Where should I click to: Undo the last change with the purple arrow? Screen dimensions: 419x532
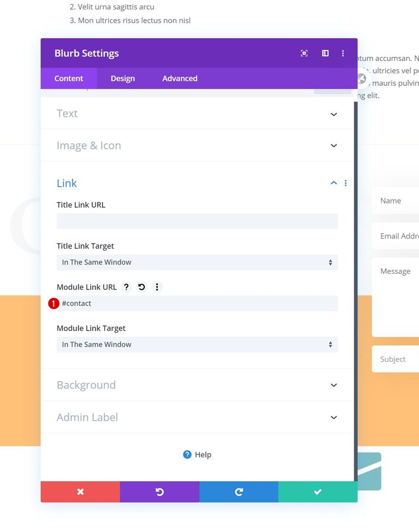[160, 492]
